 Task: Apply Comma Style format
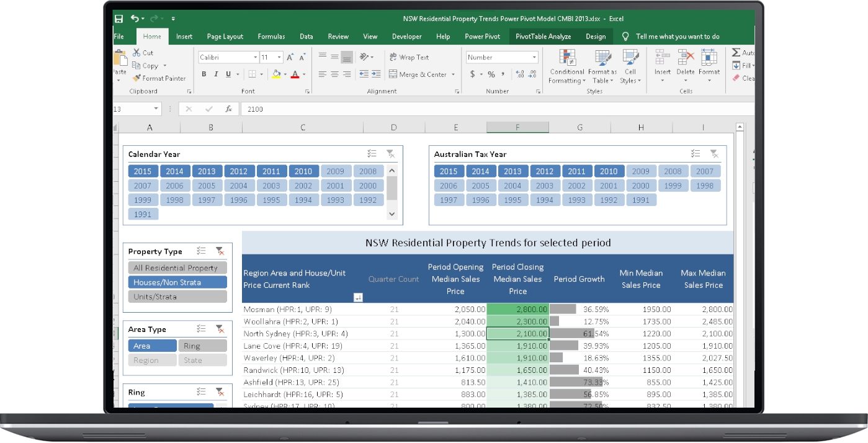point(504,74)
